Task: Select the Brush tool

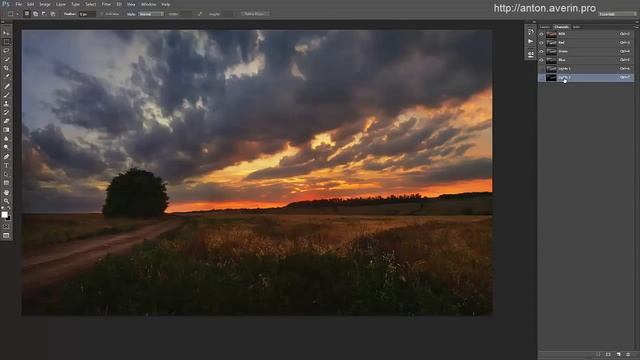Action: [x=6, y=95]
